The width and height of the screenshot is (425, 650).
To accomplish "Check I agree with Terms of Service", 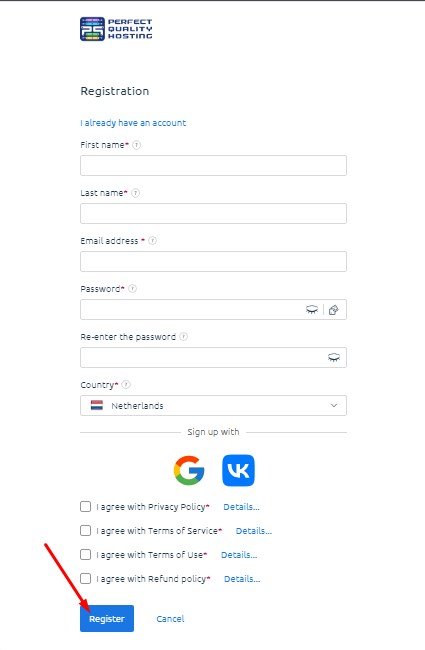I will point(85,531).
